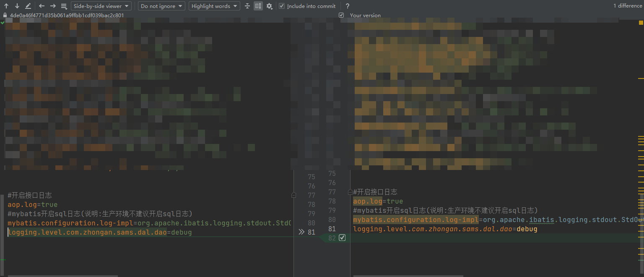Toggle synchronize scrolling icon
Viewport: 644px width, 277px height.
coord(258,6)
